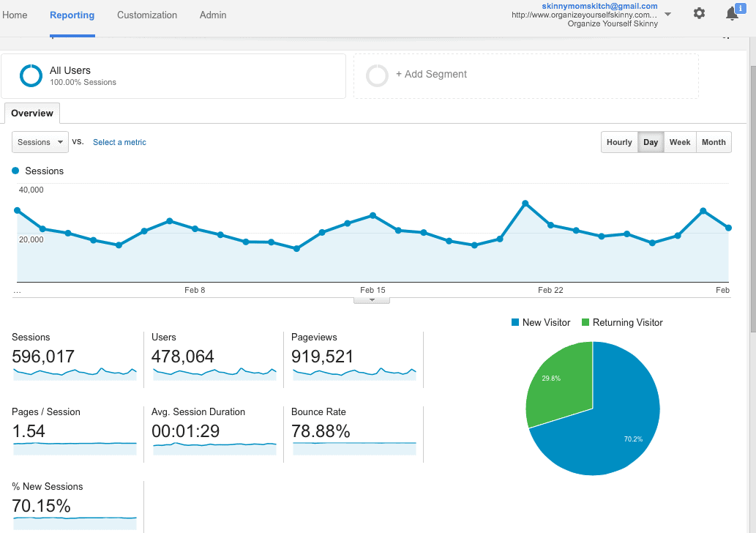Open the Customization tab
This screenshot has width=756, height=533.
pos(147,15)
